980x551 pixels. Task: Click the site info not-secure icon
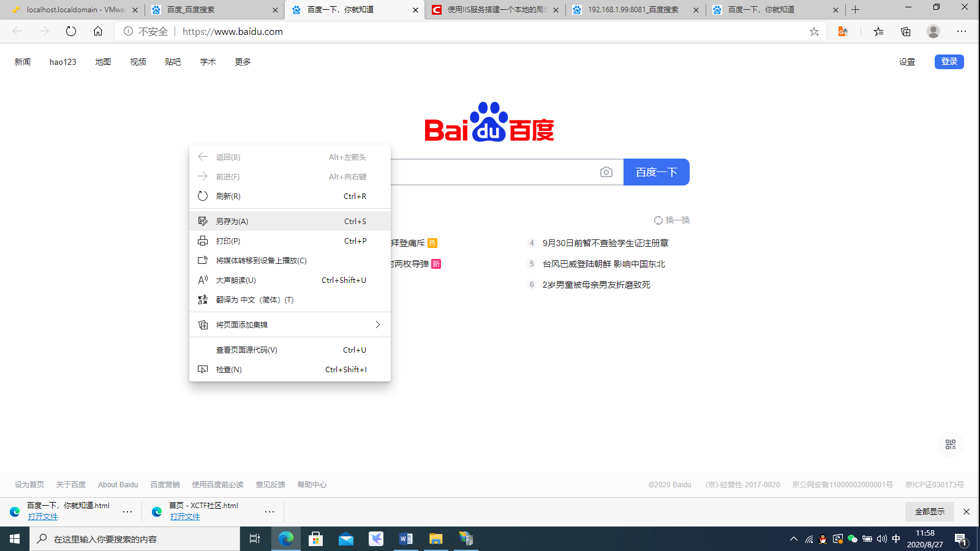[128, 31]
